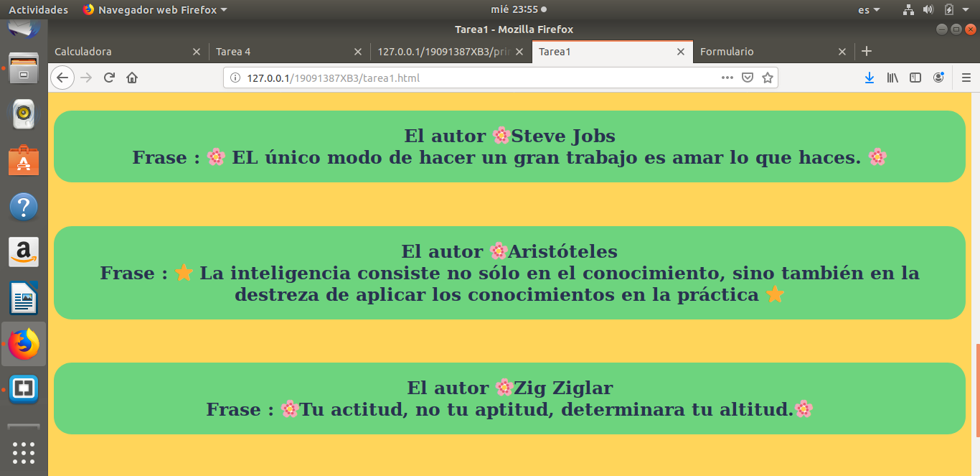Click the Aristóteles quote about inteligencia
The image size is (980, 476).
click(x=510, y=284)
